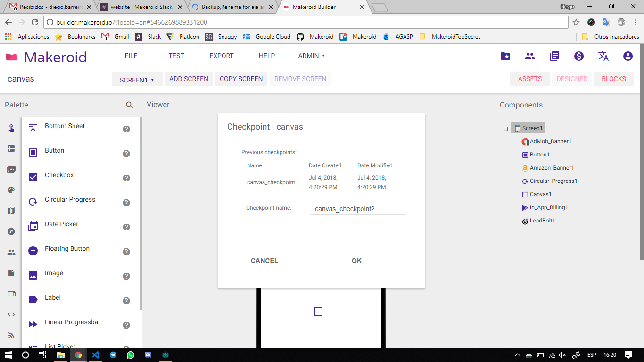Open help for the Image palette component
The image size is (644, 362).
[x=126, y=276]
